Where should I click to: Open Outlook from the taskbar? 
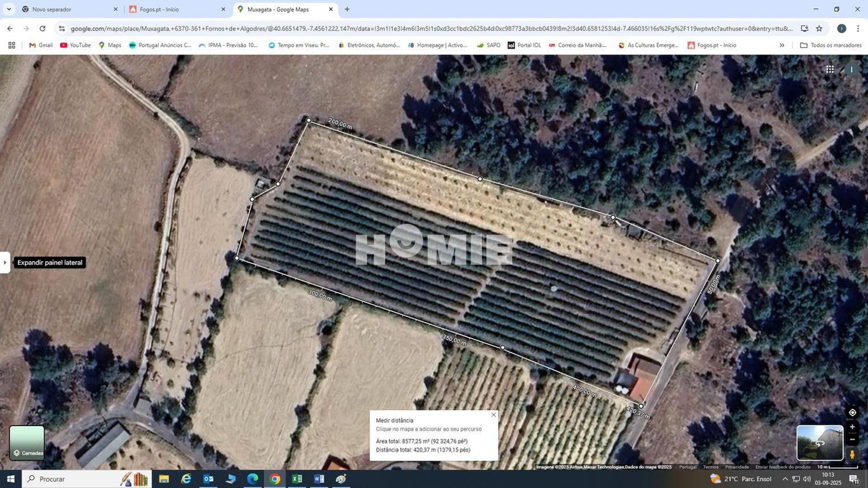[x=208, y=479]
